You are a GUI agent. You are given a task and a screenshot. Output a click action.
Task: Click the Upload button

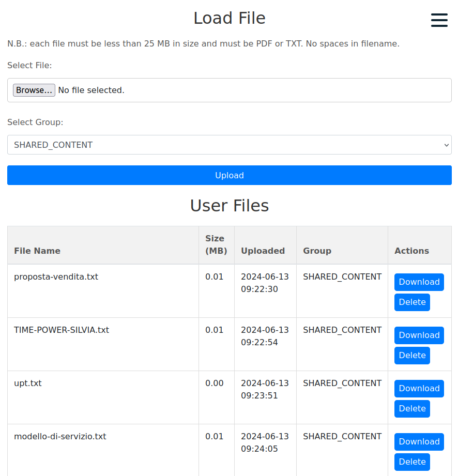pyautogui.click(x=230, y=175)
